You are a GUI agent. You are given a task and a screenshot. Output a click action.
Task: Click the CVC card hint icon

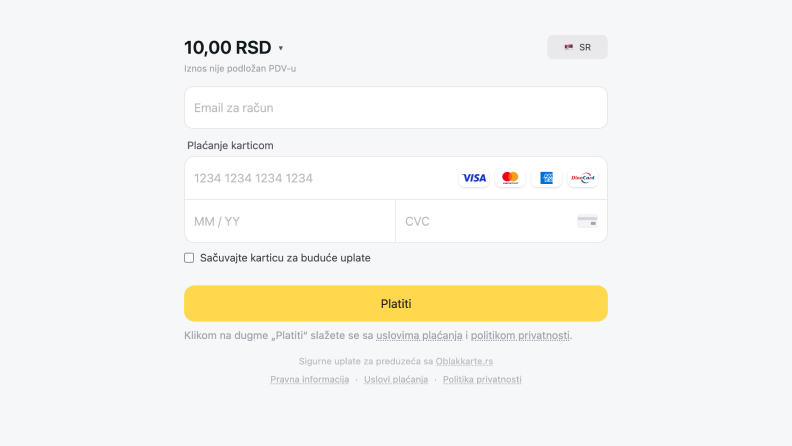click(587, 221)
